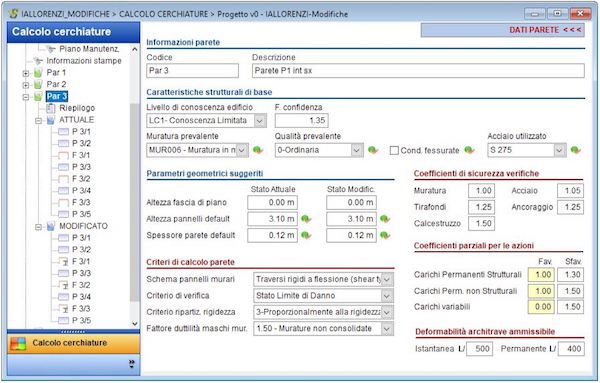600x383 pixels.
Task: Click the Tirafondi coefficient field
Action: [x=481, y=207]
